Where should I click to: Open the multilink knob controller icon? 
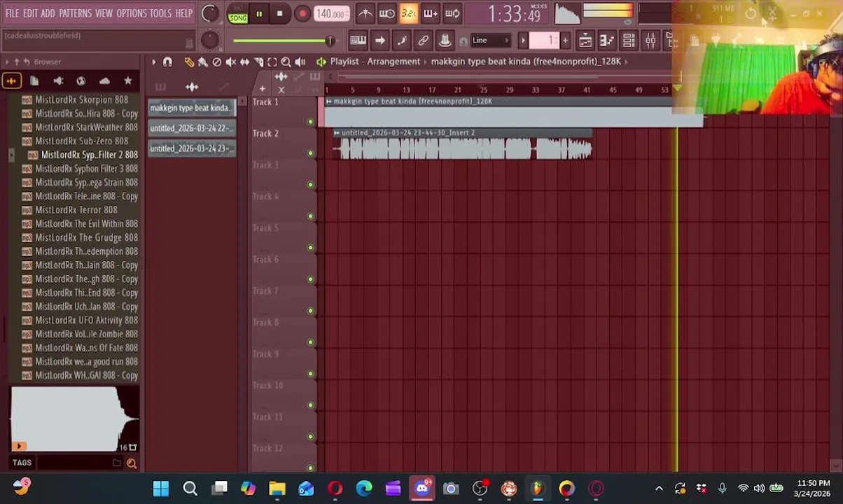445,41
